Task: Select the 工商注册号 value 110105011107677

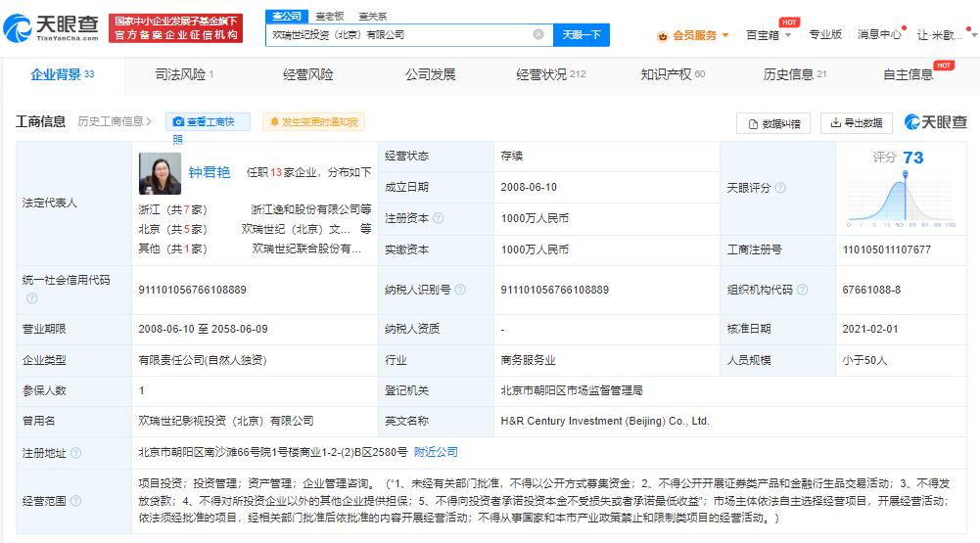Action: click(887, 249)
